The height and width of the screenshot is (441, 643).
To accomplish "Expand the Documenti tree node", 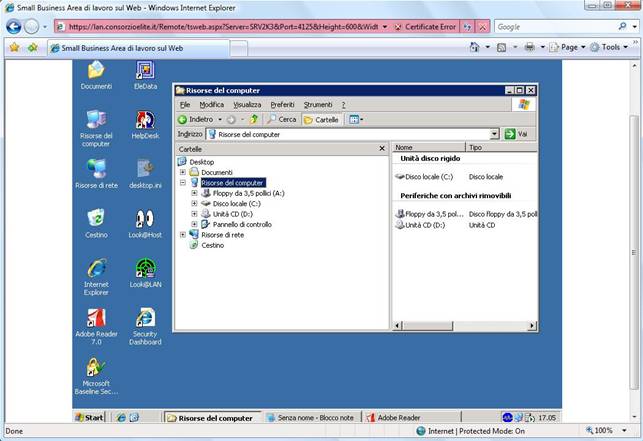I will pos(183,172).
